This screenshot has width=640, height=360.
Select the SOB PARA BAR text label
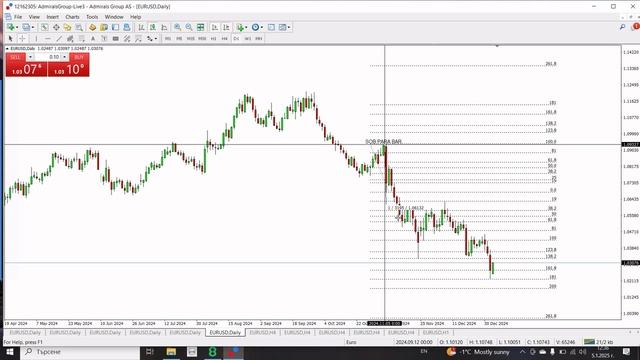pos(384,142)
